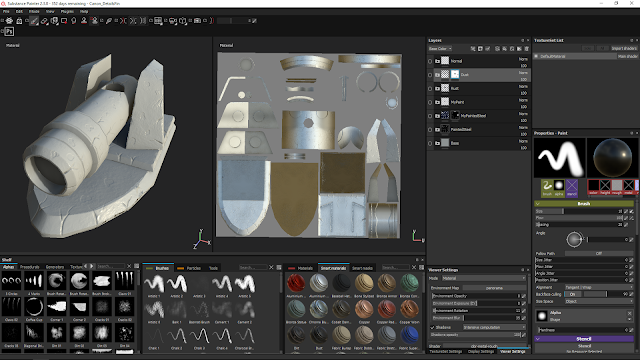The height and width of the screenshot is (360, 640).
Task: Toggle visibility of the PaintedSteel layer
Action: pyautogui.click(x=430, y=130)
